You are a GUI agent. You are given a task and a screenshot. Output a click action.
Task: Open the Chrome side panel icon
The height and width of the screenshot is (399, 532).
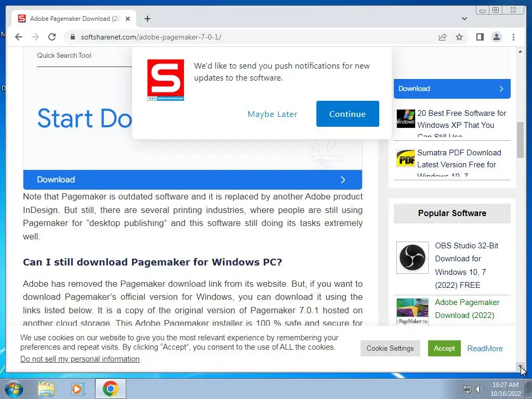pyautogui.click(x=480, y=37)
